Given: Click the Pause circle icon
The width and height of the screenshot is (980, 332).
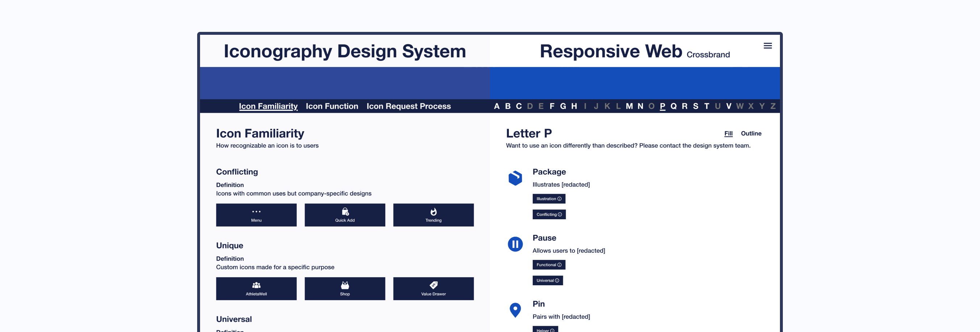Looking at the screenshot, I should click(x=515, y=244).
